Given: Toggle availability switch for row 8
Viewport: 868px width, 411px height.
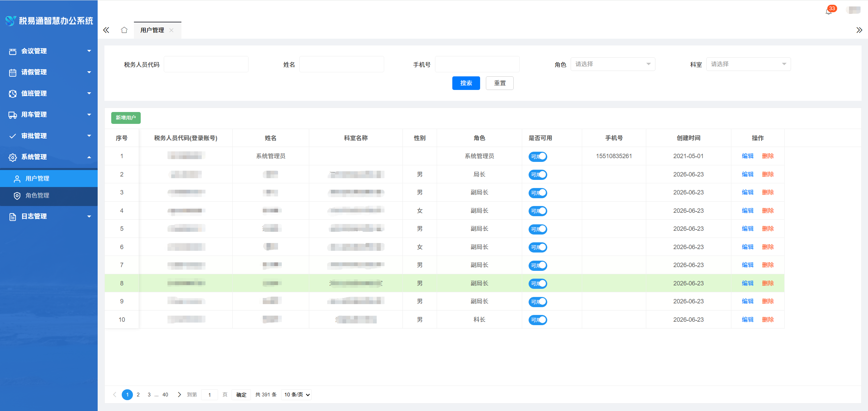Looking at the screenshot, I should pos(538,283).
